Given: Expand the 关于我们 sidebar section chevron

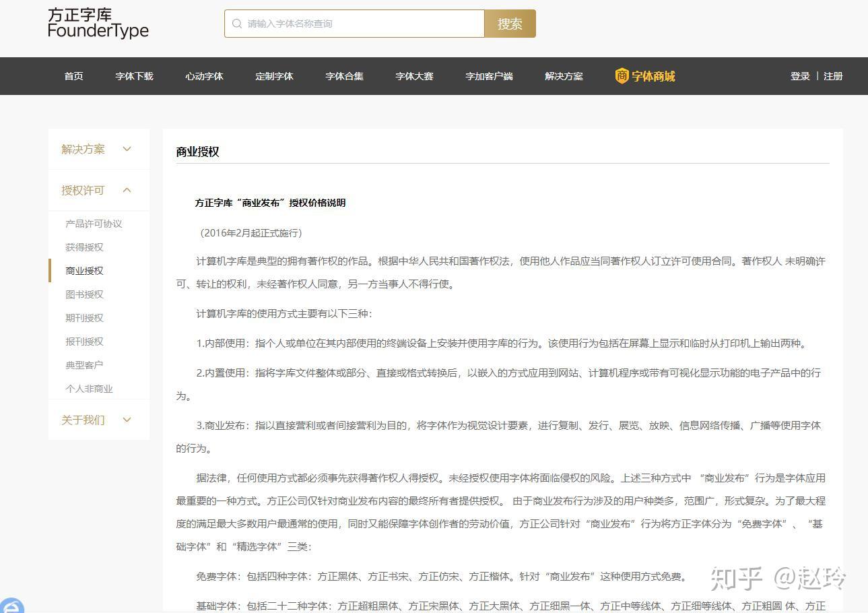Looking at the screenshot, I should click(x=127, y=420).
